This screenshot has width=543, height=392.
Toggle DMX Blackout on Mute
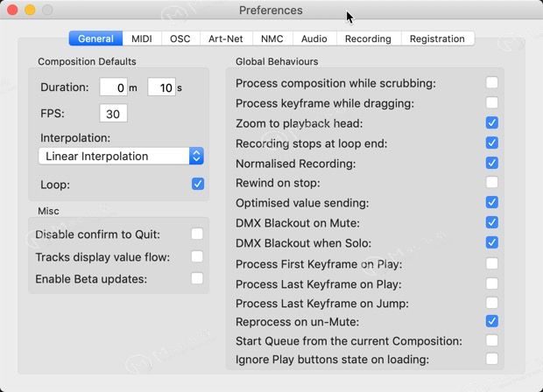[x=492, y=223]
